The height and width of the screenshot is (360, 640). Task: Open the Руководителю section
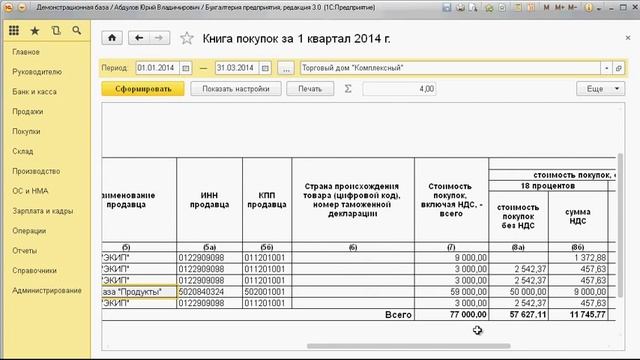pos(37,72)
